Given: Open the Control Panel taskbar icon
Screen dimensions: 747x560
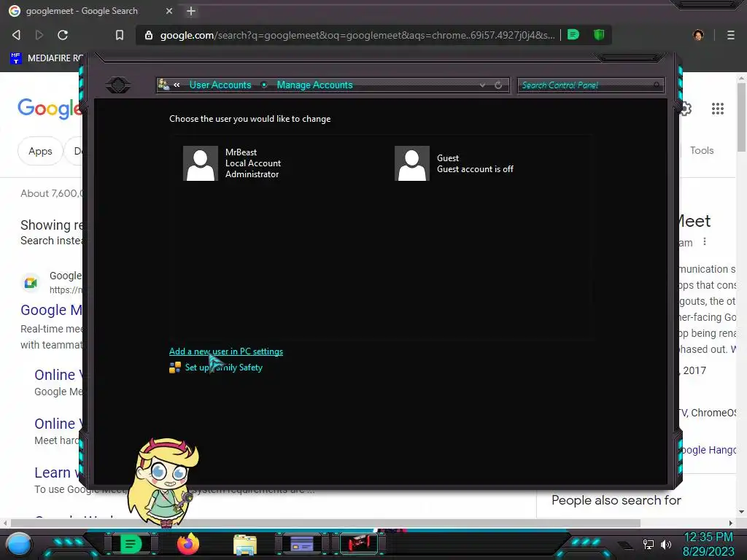Looking at the screenshot, I should coord(301,544).
